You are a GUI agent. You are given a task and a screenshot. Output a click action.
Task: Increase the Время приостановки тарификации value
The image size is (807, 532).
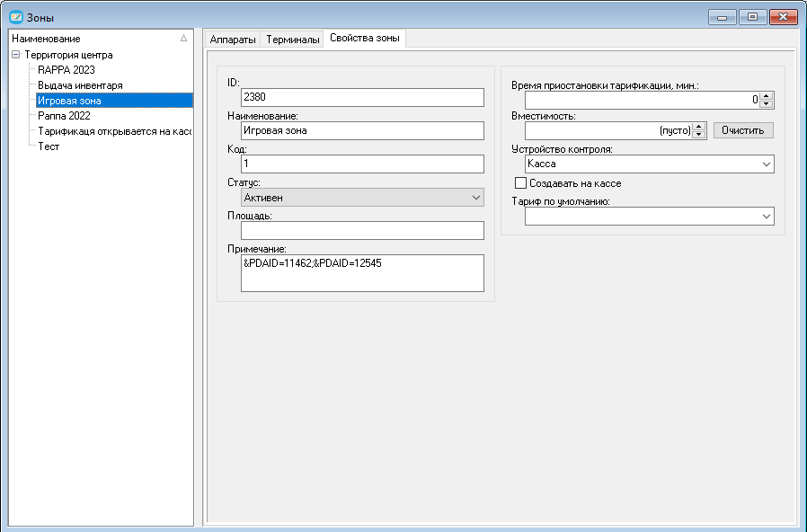(767, 95)
